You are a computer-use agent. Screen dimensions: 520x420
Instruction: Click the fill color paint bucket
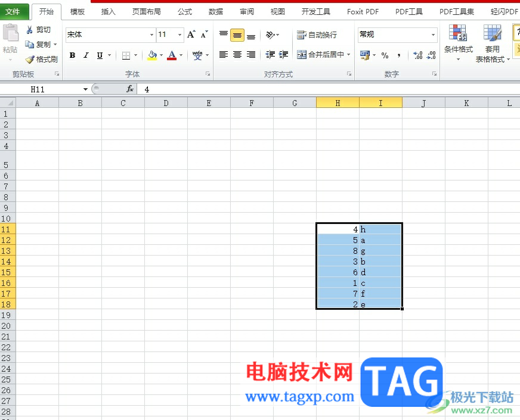[152, 55]
